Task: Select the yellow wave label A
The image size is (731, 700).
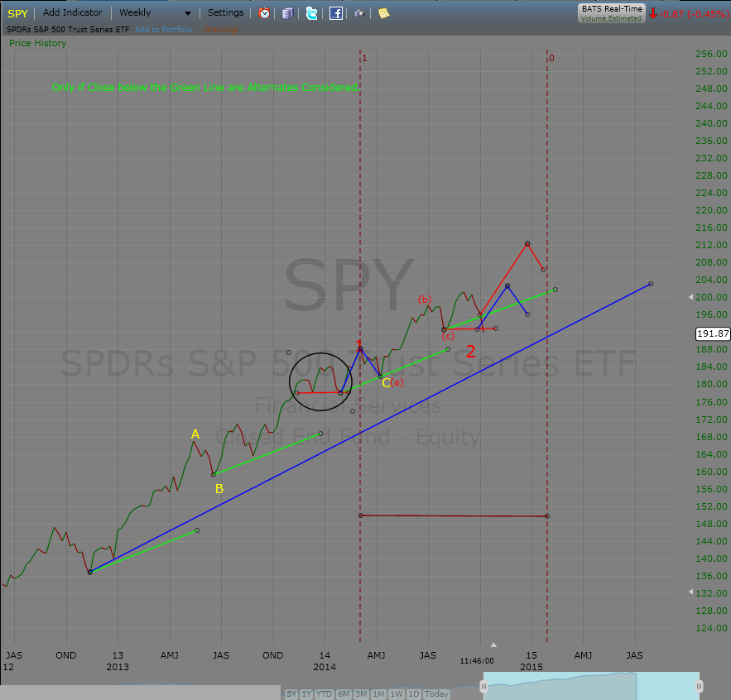Action: [x=195, y=434]
